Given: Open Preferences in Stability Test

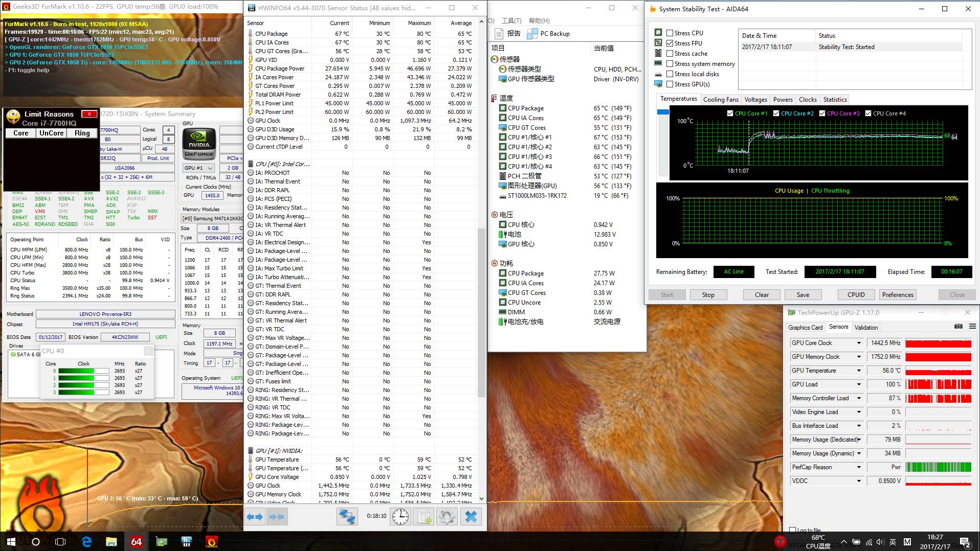Looking at the screenshot, I should (898, 295).
